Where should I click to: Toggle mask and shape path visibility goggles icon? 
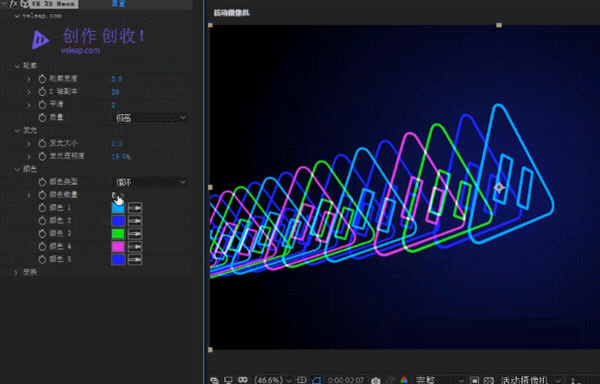(x=243, y=380)
